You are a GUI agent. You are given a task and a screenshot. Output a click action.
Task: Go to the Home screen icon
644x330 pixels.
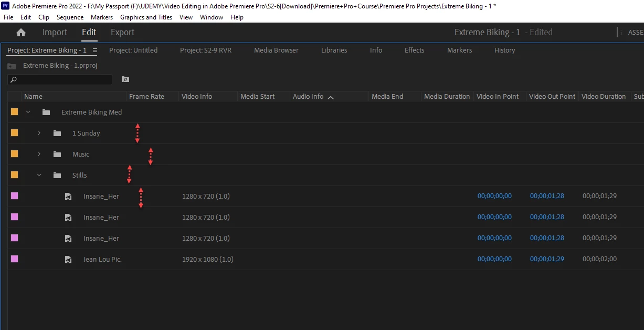coord(21,33)
